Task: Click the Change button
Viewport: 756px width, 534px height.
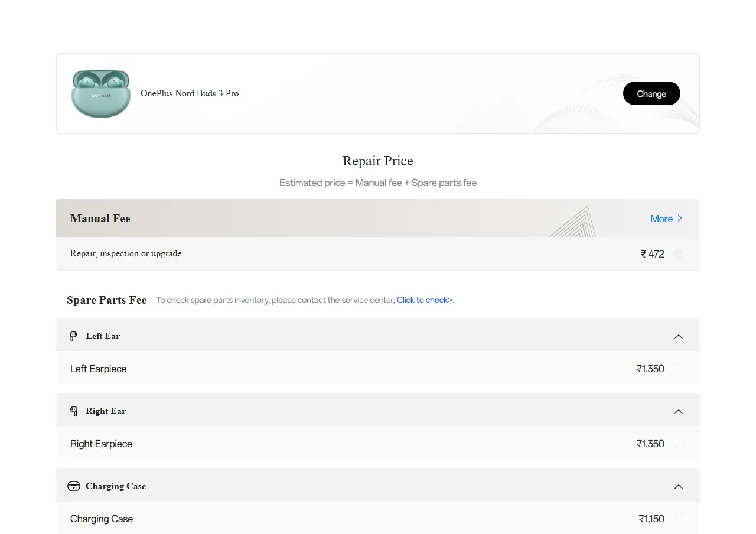Action: pos(651,93)
